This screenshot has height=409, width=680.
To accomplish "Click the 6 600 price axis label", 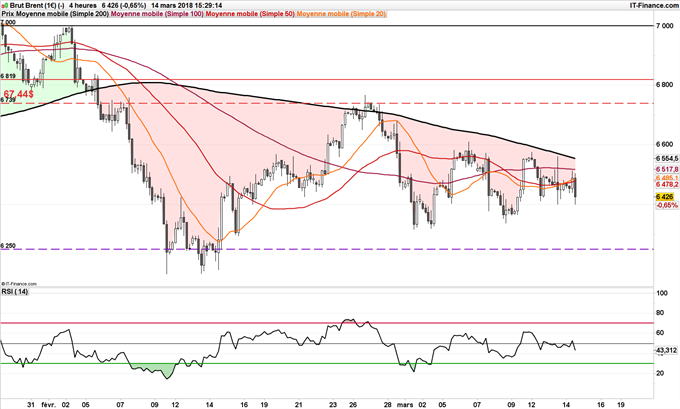I will [x=664, y=144].
